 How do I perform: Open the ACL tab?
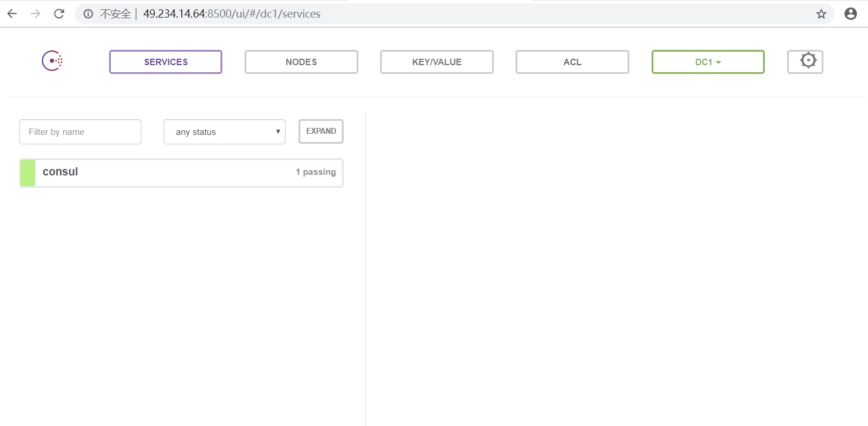[572, 62]
